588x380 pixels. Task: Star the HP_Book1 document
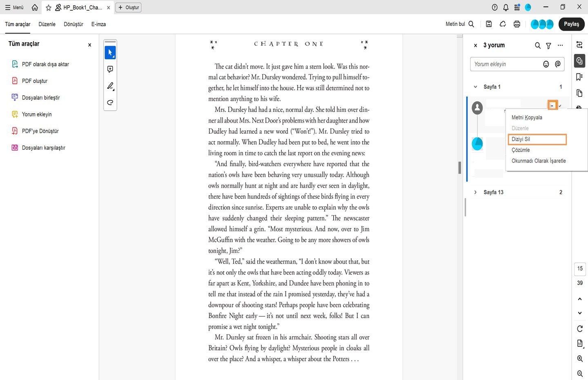49,7
